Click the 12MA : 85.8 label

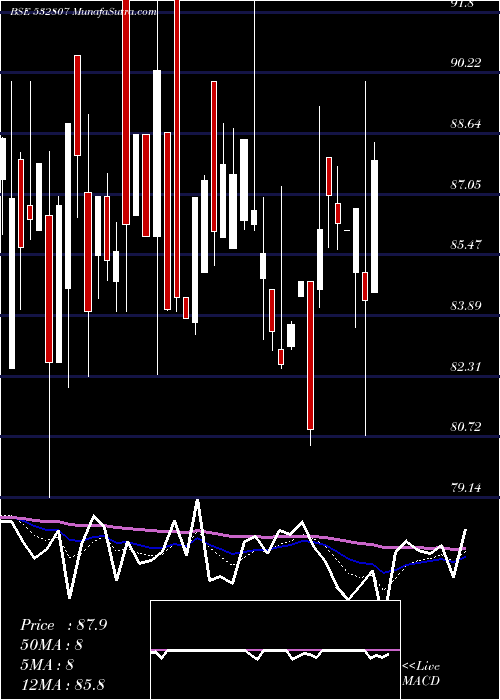tap(62, 684)
